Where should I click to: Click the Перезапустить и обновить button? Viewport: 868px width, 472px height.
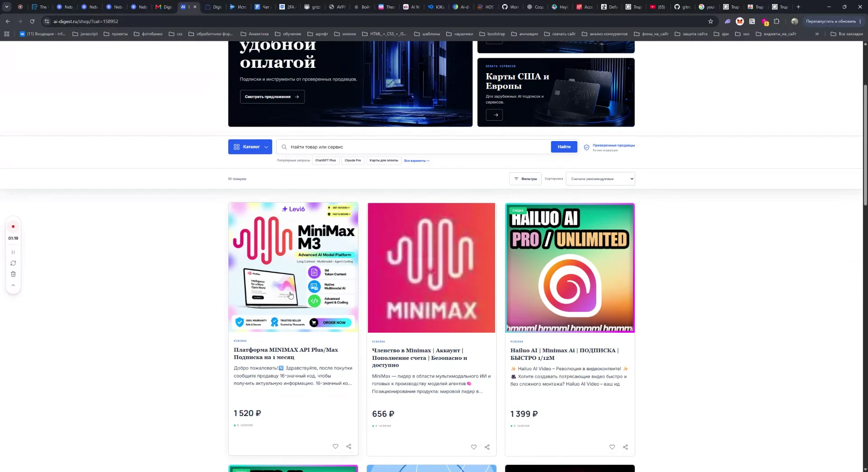[833, 21]
